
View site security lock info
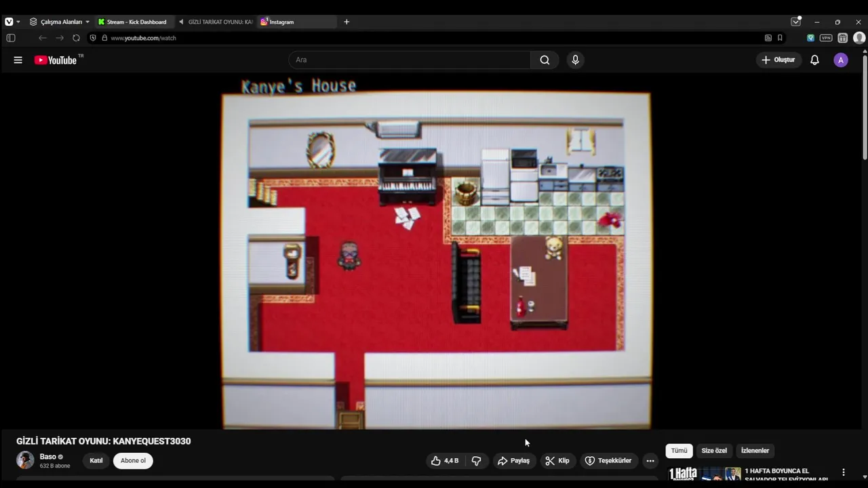pos(104,38)
